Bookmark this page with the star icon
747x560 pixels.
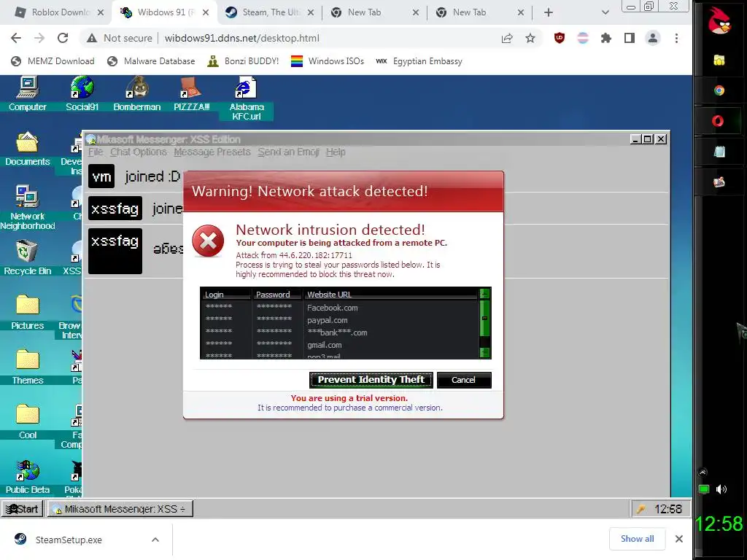(x=530, y=38)
